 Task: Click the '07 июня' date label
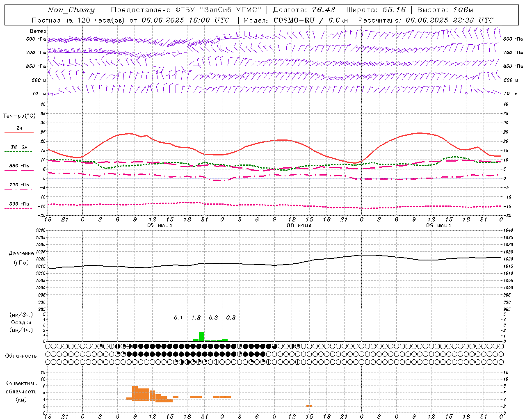[x=160, y=226]
